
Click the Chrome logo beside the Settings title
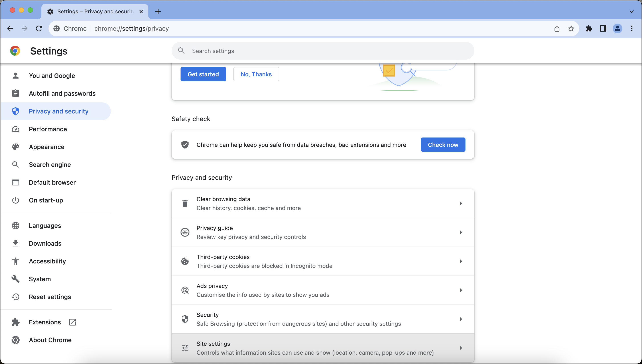(x=15, y=51)
